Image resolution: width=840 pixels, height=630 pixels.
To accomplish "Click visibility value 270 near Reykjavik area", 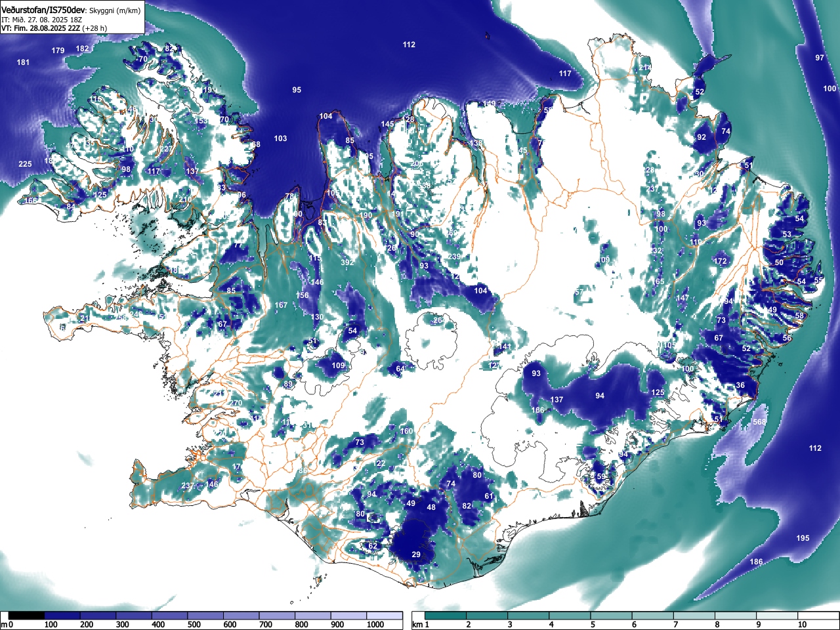I will tap(236, 403).
